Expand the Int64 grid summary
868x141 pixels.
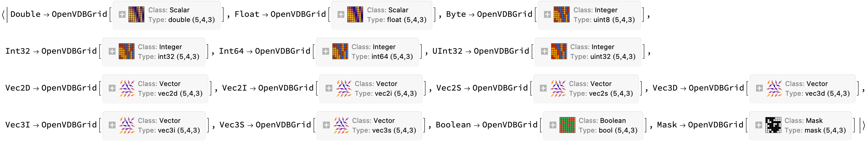click(326, 51)
